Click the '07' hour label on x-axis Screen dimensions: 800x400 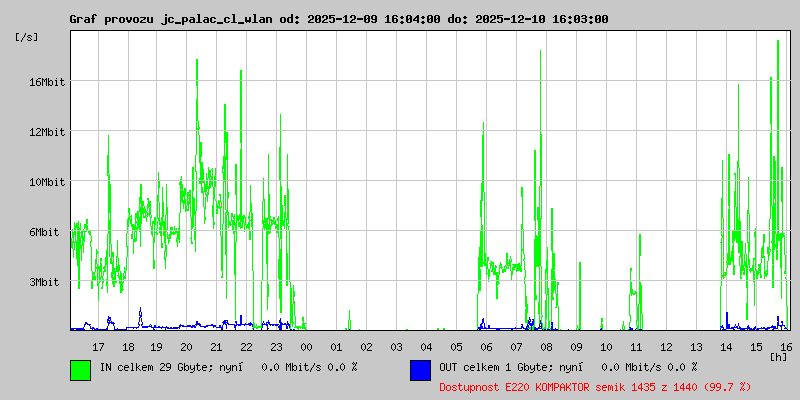tap(516, 347)
